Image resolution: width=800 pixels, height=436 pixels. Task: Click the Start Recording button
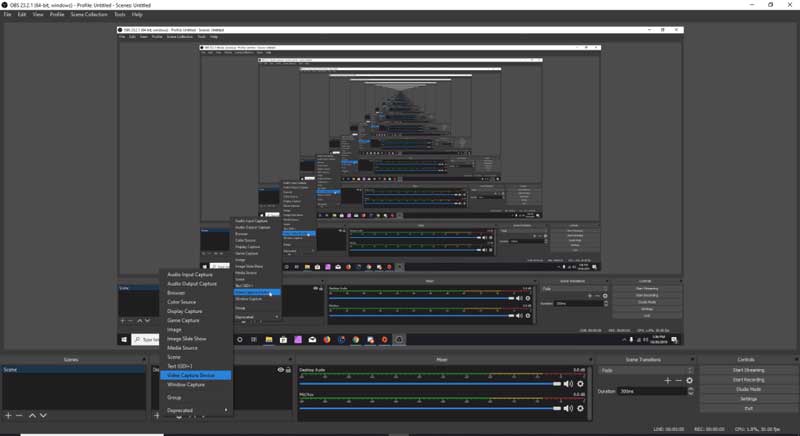click(748, 380)
